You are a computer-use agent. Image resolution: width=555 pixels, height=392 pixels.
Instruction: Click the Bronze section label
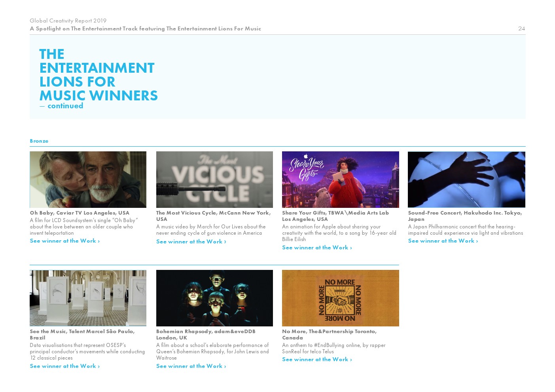39,141
